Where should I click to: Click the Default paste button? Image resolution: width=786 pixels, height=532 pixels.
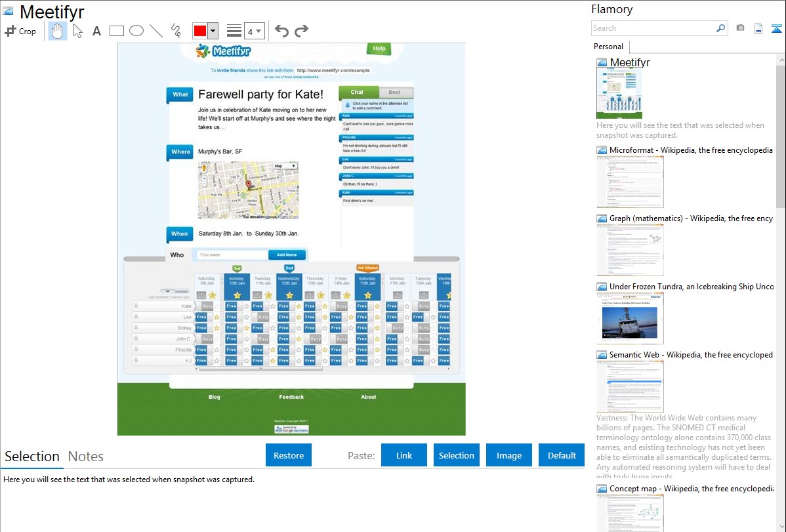pyautogui.click(x=562, y=455)
